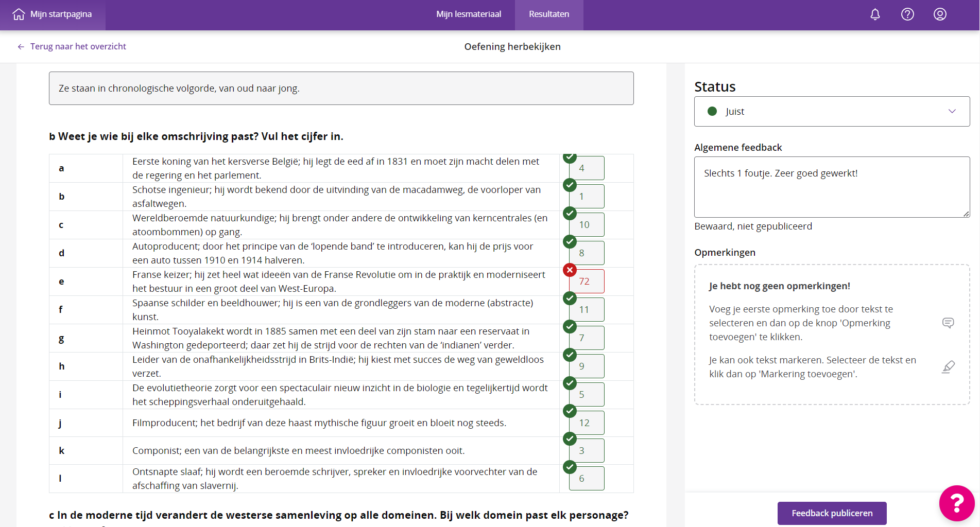
Task: Click the text 'Je hebt nog geen opmerkingen!'
Action: pyautogui.click(x=779, y=286)
